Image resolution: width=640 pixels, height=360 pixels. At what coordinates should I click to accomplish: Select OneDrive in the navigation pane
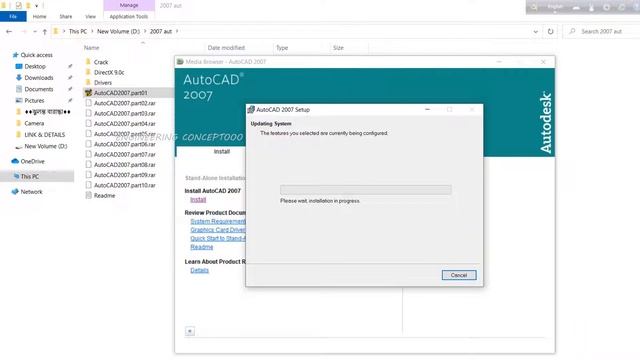click(x=32, y=161)
